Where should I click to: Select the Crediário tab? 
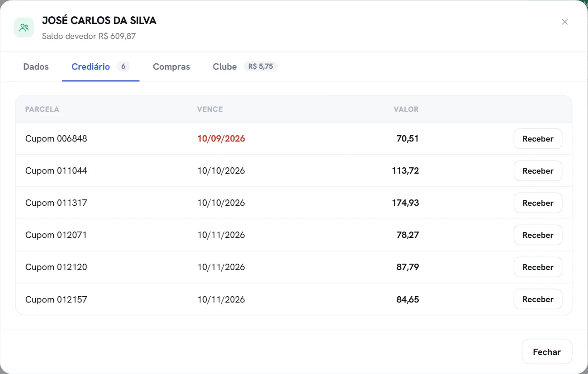pos(100,66)
